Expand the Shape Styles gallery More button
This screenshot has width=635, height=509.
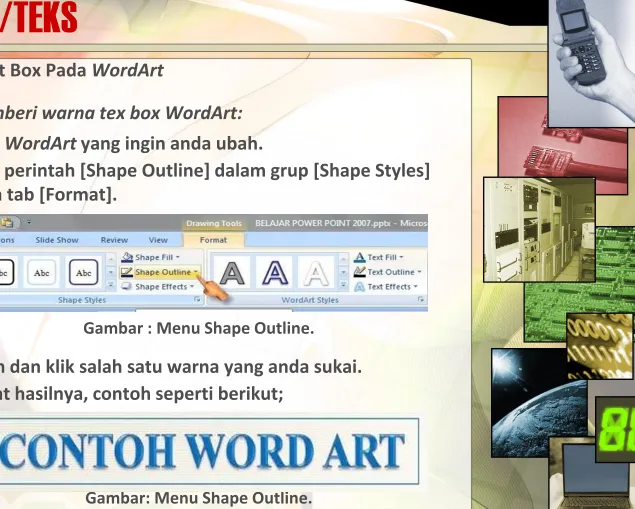pos(111,286)
